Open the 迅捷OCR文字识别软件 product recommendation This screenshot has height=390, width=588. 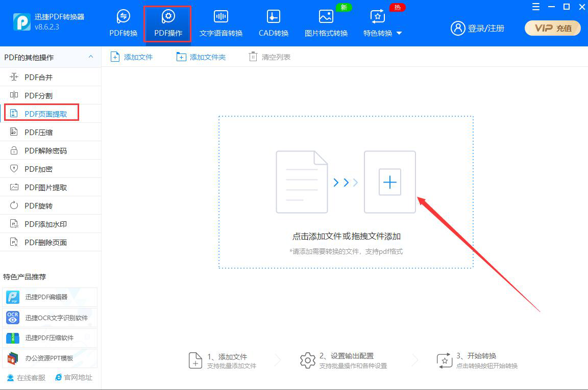pos(50,318)
